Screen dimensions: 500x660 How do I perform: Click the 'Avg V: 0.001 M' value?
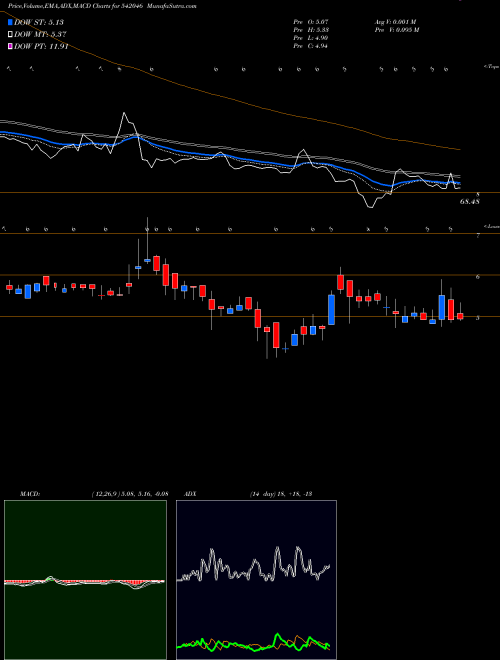pyautogui.click(x=395, y=22)
